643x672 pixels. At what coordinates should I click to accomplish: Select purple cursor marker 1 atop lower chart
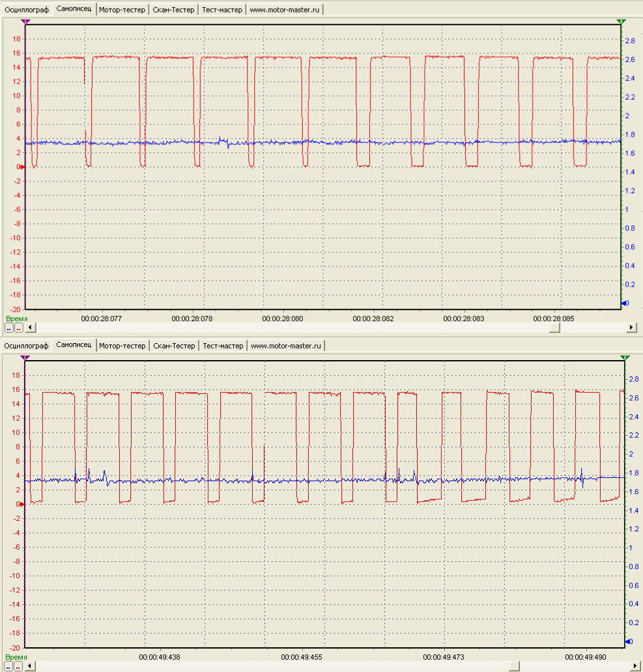[x=25, y=357]
